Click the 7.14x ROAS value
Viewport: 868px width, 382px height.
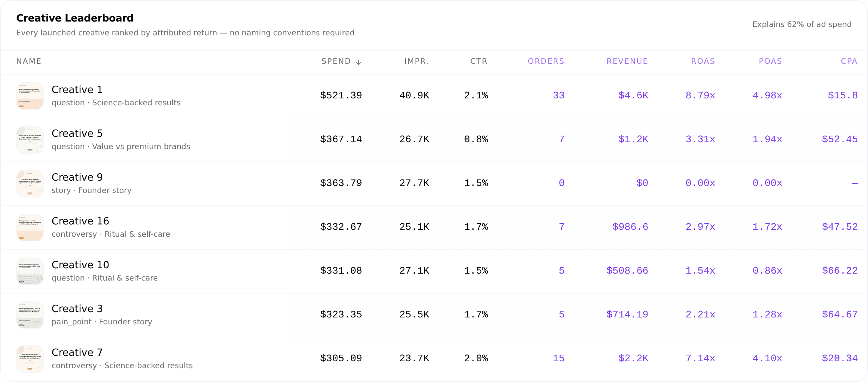(x=700, y=358)
